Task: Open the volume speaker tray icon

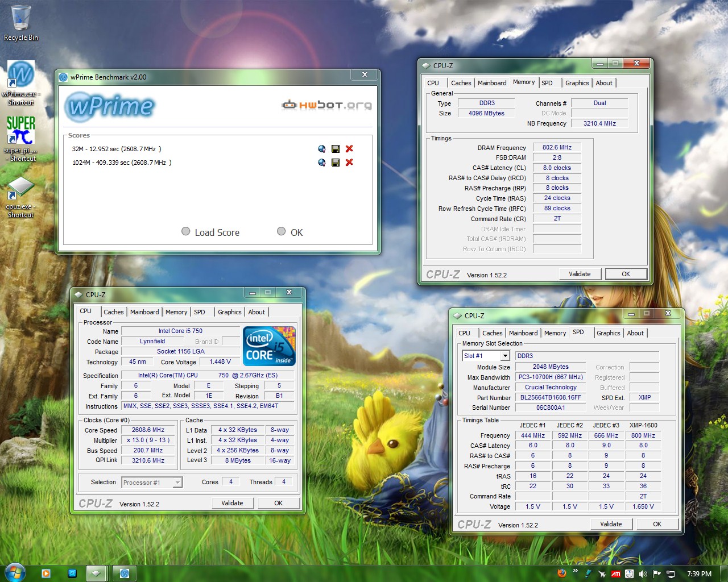Action: [x=643, y=574]
